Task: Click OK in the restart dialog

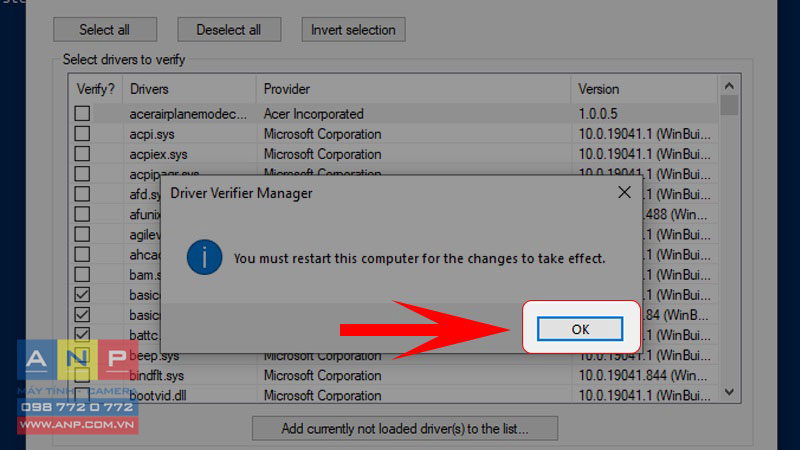Action: 580,329
